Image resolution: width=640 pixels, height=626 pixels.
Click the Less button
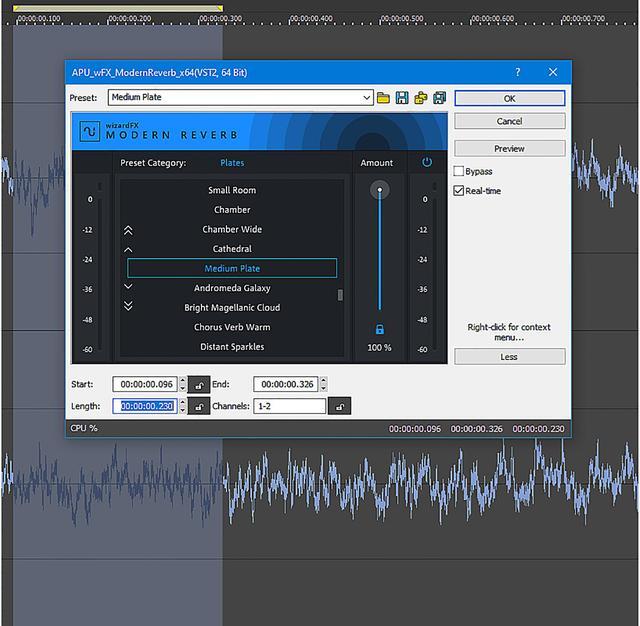coord(510,357)
